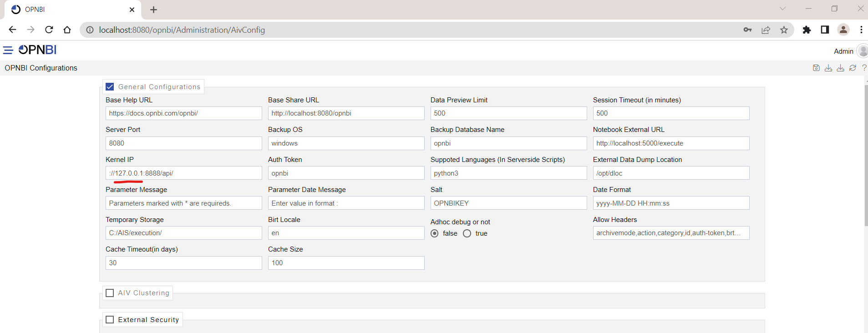Click the AIV Clustering section label
This screenshot has width=868, height=333.
[x=144, y=293]
